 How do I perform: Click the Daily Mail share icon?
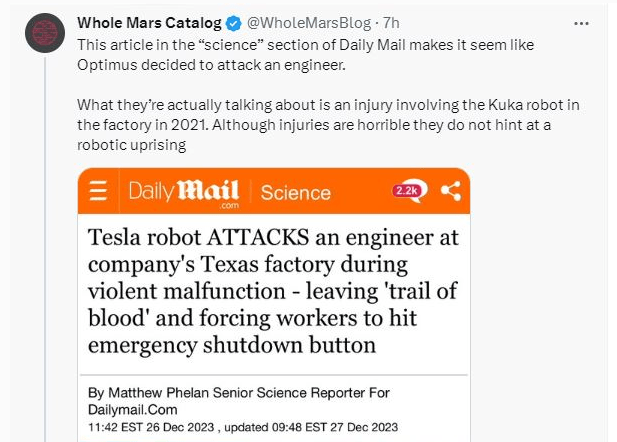(x=450, y=190)
